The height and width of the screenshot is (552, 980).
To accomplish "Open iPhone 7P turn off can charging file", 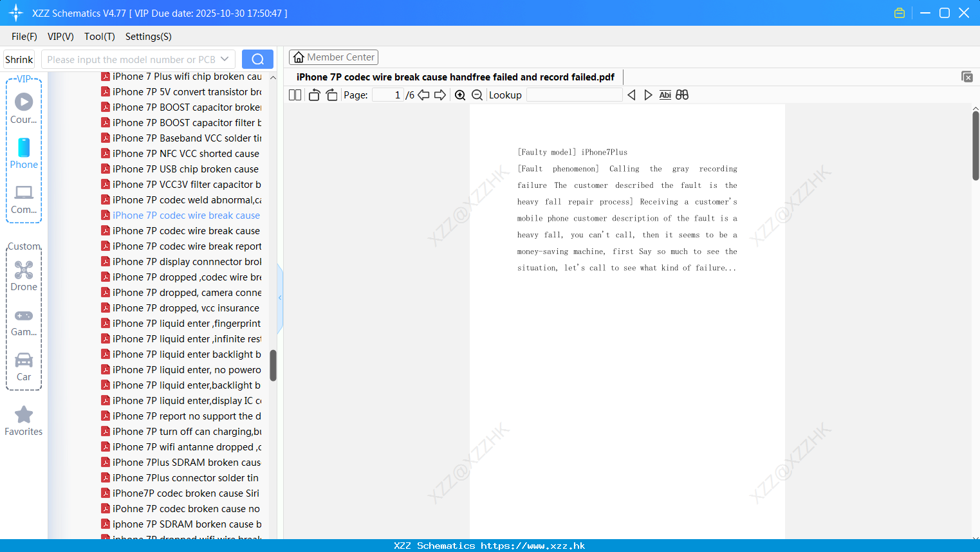I will point(181,432).
